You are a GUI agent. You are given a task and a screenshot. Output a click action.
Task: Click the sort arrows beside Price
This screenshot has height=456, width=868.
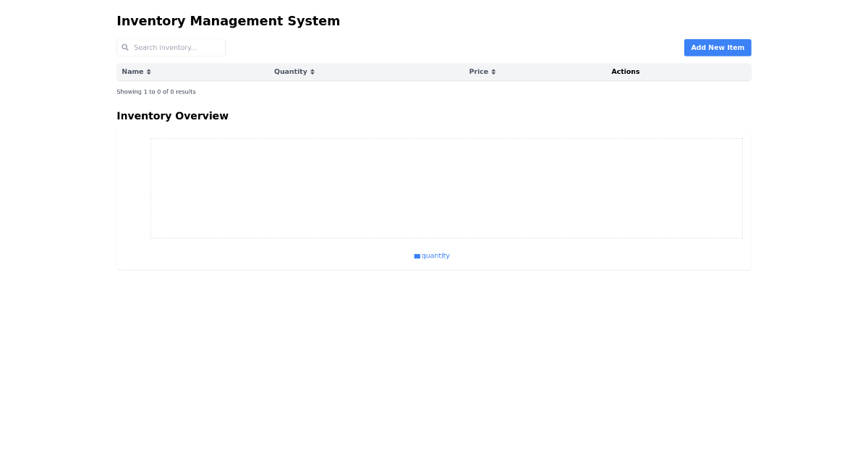(493, 72)
